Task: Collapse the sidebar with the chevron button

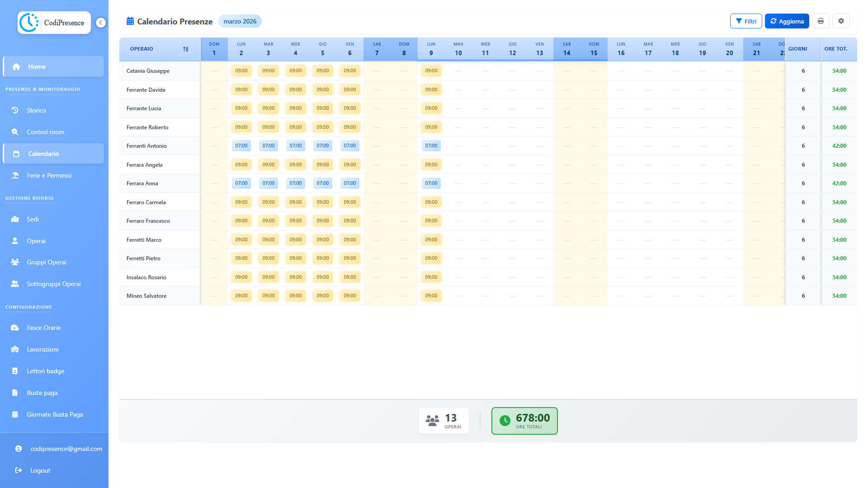Action: [99, 23]
